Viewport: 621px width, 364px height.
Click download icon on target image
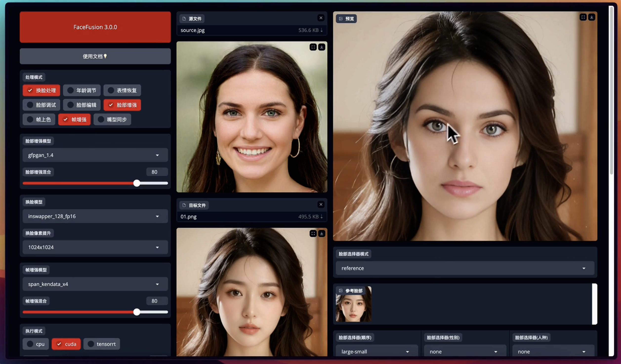click(x=321, y=233)
